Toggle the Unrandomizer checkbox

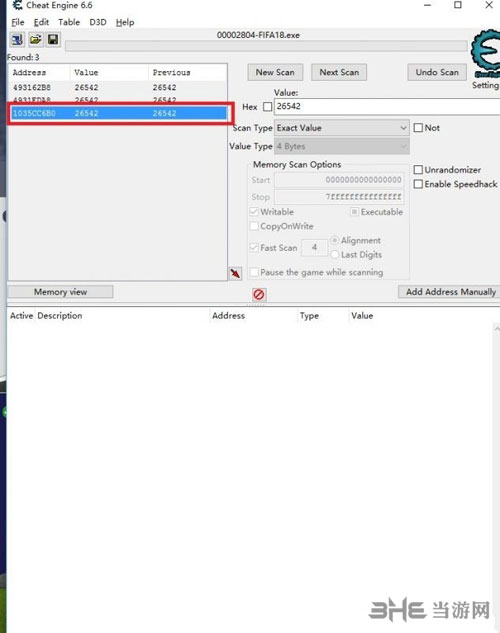click(418, 170)
